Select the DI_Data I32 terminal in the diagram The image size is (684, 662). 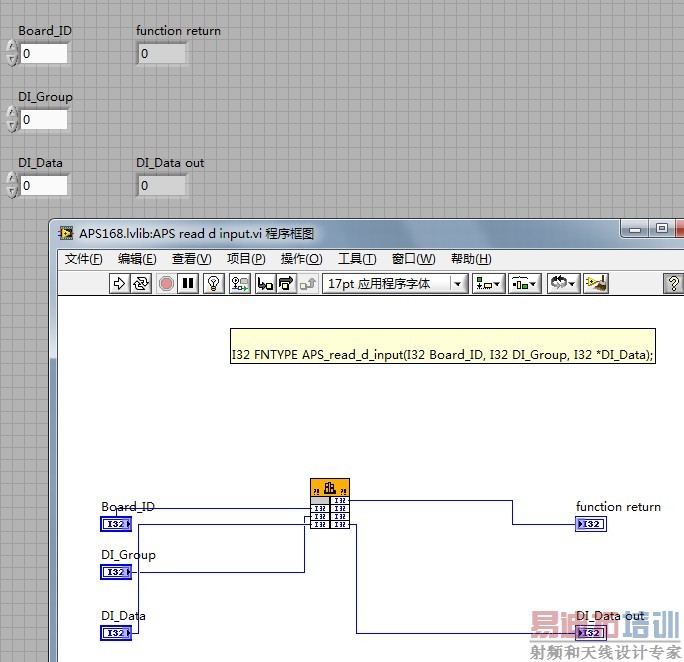[116, 633]
